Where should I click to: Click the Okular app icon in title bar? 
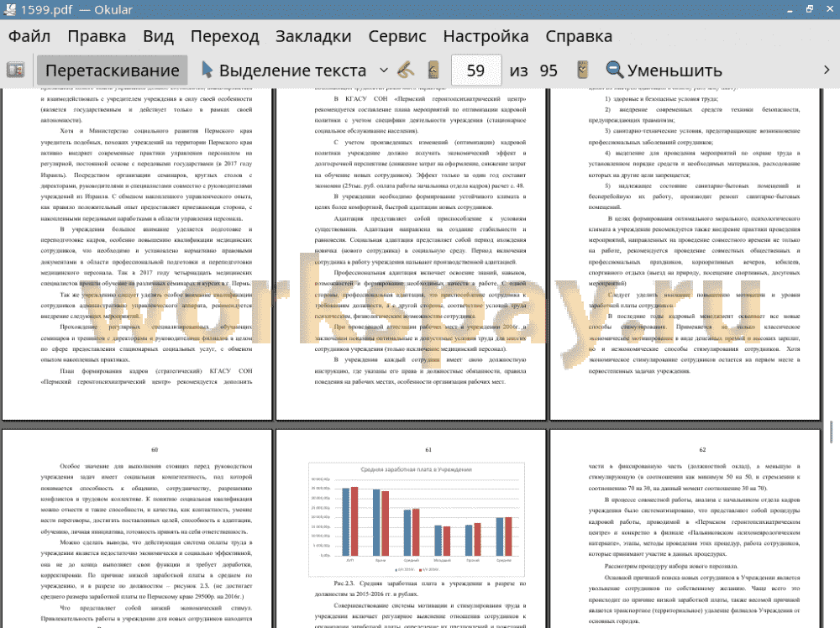click(x=9, y=9)
